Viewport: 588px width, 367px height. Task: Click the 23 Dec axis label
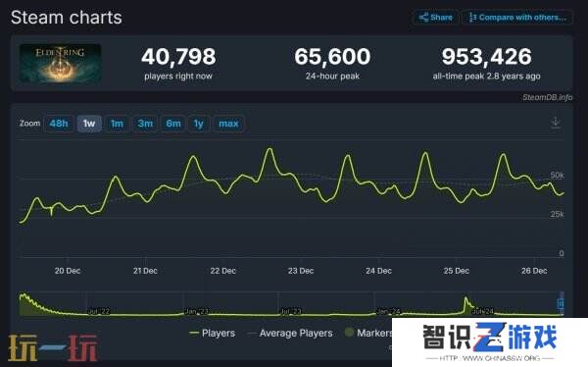coord(301,271)
